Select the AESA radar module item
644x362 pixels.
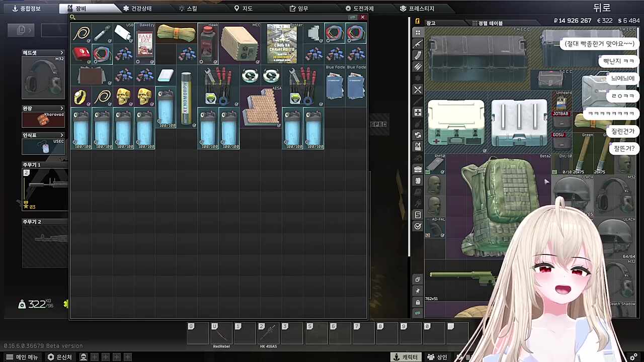point(261,107)
